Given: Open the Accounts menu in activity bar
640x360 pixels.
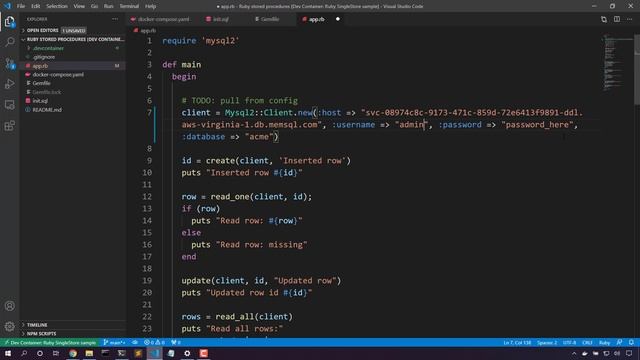Looking at the screenshot, I should (9, 306).
